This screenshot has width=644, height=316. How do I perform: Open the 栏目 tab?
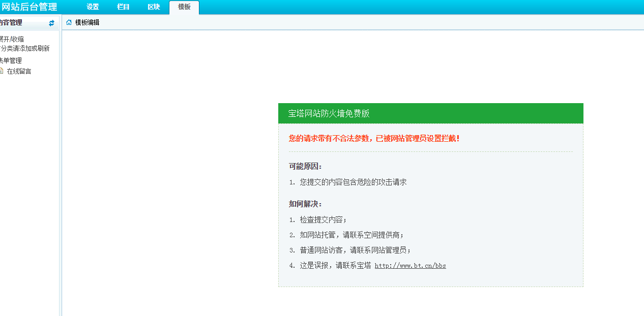[123, 7]
